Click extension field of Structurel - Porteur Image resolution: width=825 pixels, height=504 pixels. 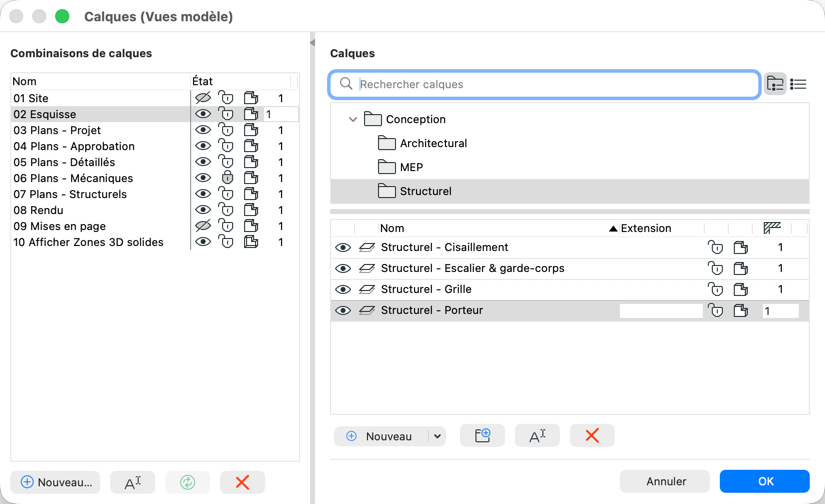tap(661, 310)
